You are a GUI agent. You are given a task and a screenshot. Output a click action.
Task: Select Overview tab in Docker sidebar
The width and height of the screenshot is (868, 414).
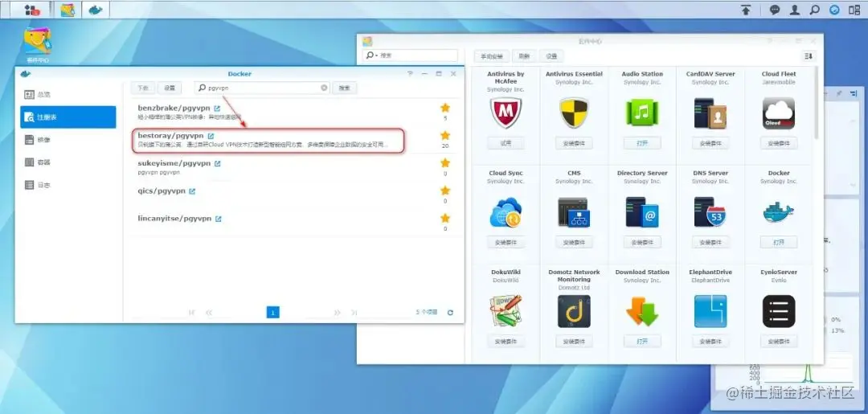pos(68,95)
